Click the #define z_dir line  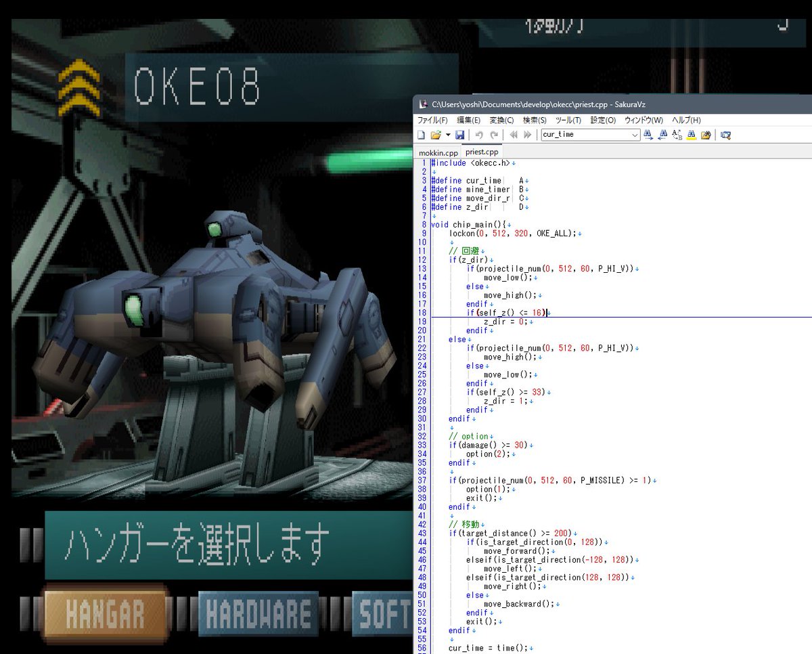[479, 207]
